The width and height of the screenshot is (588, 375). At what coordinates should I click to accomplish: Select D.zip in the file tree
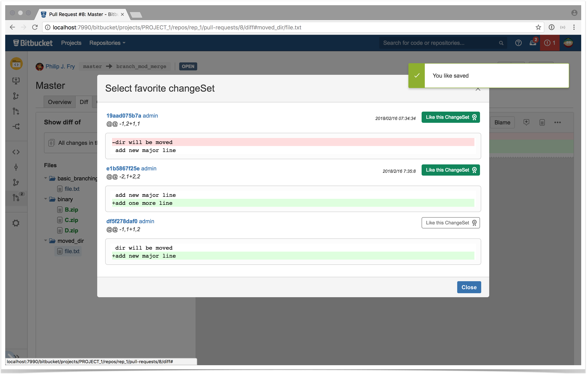[71, 230]
